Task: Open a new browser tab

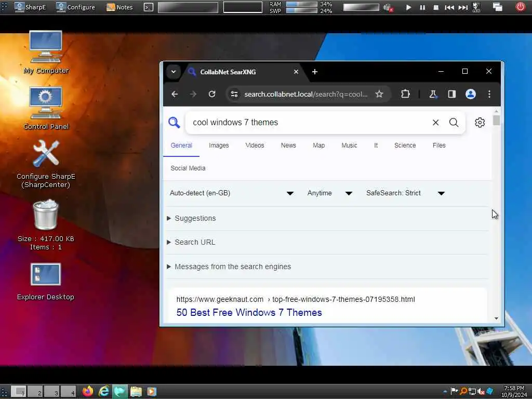Action: [x=314, y=72]
